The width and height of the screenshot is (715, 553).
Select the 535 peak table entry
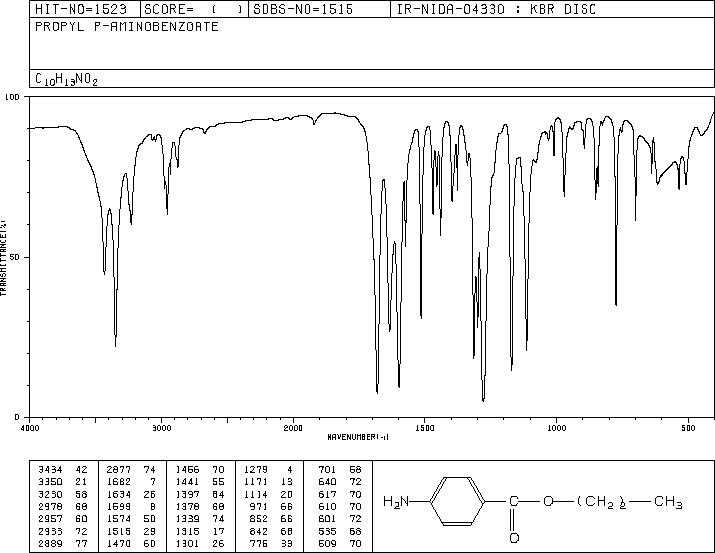[x=340, y=532]
